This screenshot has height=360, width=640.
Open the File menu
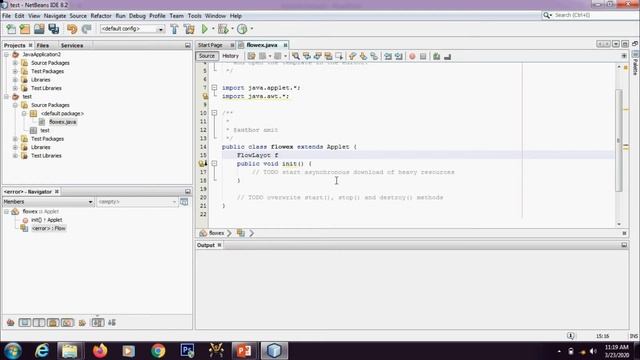7,16
